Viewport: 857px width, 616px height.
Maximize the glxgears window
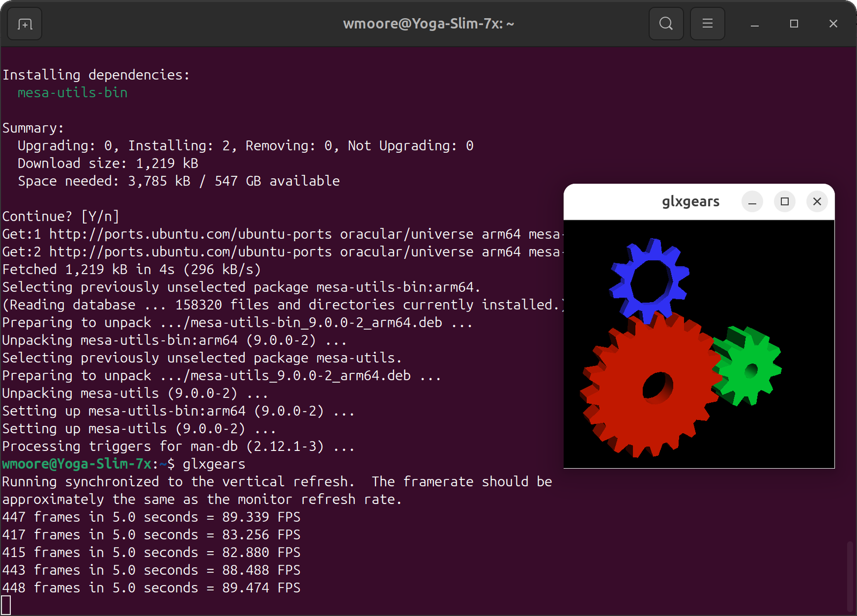pyautogui.click(x=785, y=201)
